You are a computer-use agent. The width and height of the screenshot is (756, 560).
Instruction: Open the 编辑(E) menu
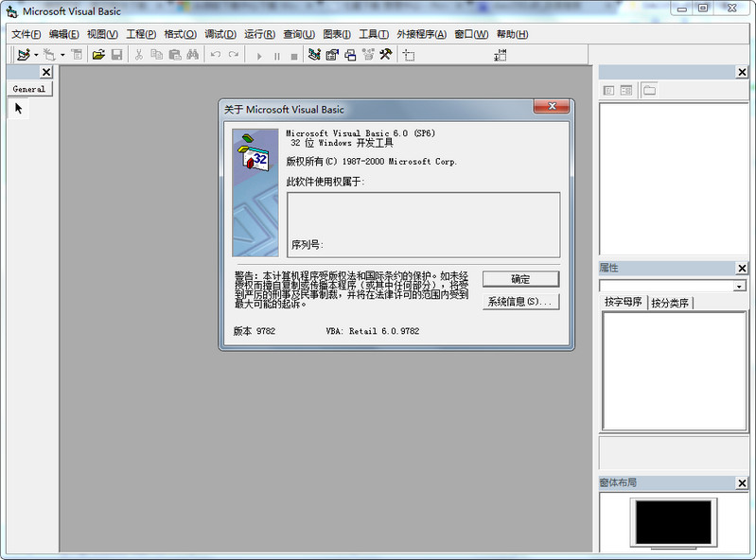64,34
